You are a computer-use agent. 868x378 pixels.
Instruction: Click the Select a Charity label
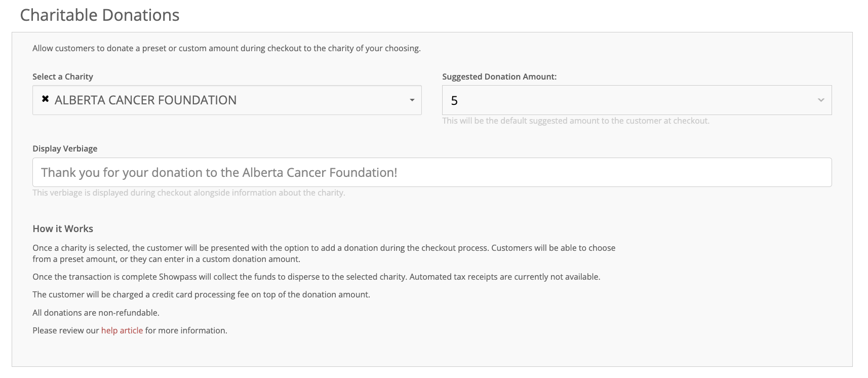pos(63,77)
